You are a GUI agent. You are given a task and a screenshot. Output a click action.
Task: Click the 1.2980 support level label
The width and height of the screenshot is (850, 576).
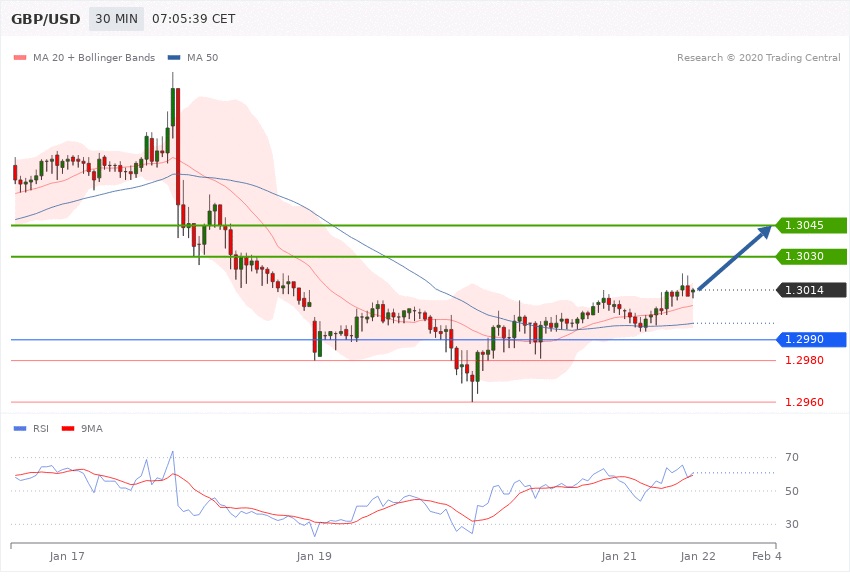(804, 361)
